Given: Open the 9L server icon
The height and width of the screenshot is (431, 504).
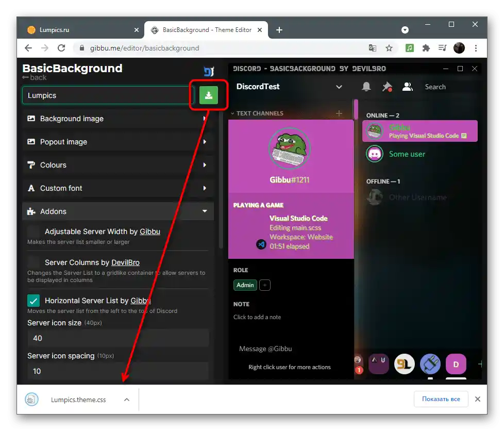Looking at the screenshot, I should pos(405,364).
